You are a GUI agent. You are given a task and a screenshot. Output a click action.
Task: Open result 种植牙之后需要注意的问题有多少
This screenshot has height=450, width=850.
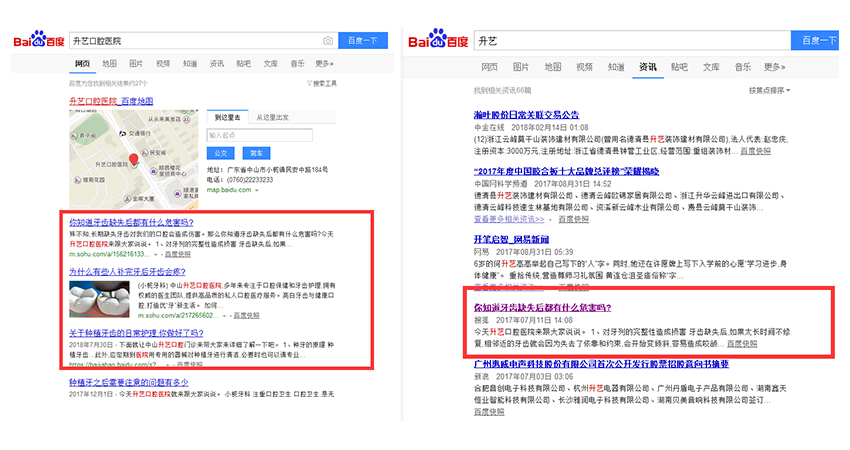click(128, 383)
